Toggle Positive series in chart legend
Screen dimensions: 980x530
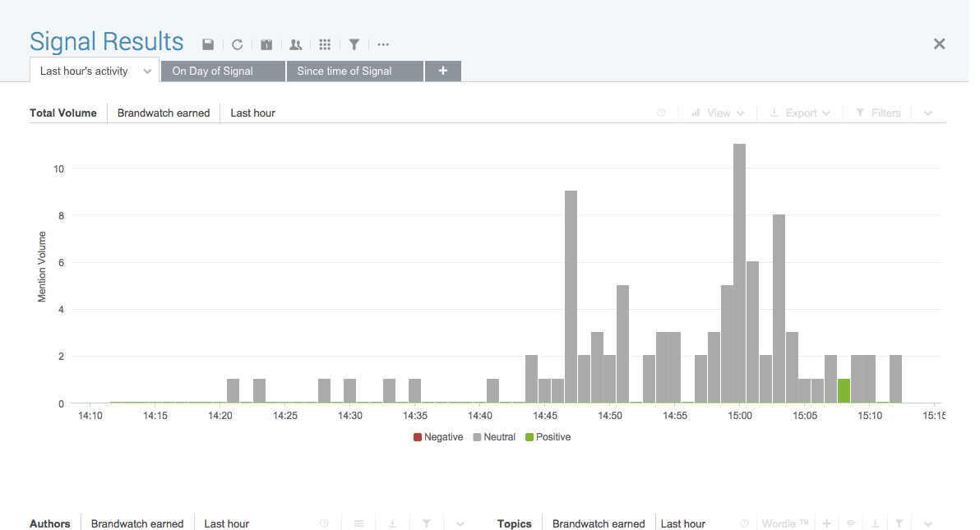point(548,437)
